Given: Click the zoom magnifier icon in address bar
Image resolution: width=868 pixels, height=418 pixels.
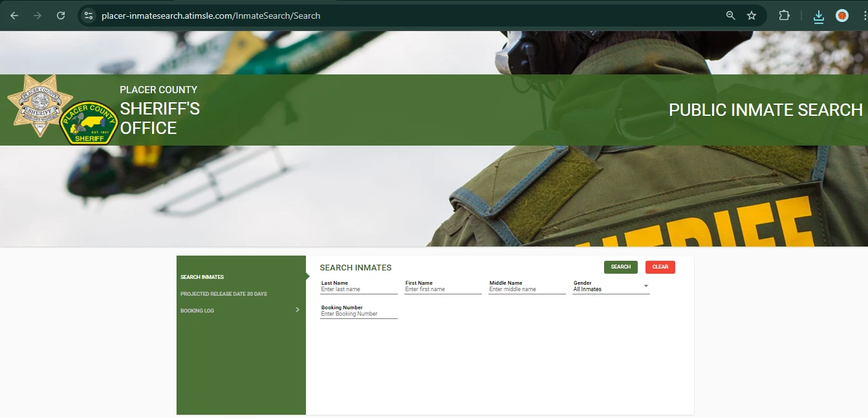Looking at the screenshot, I should click(730, 16).
